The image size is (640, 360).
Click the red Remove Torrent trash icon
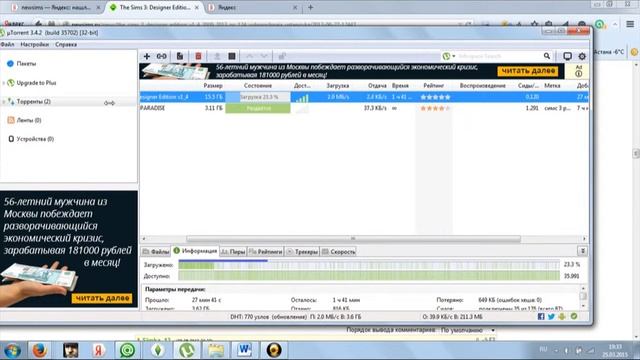pos(198,56)
